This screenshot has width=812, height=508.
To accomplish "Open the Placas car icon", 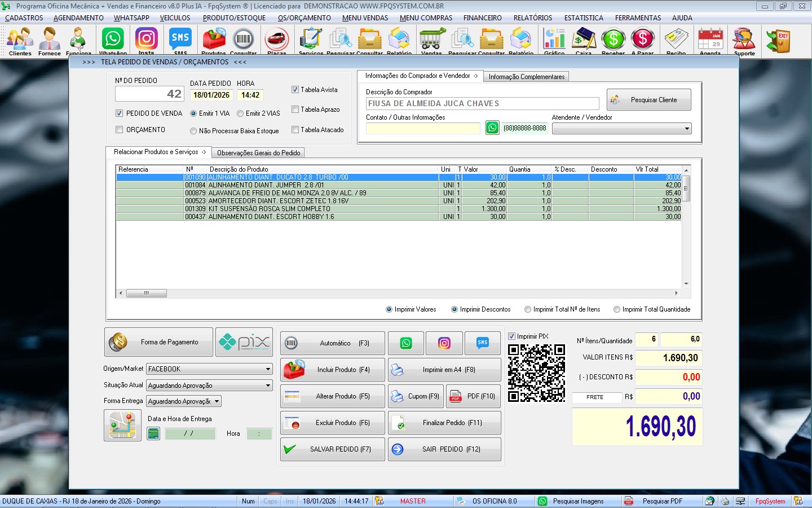I will (x=276, y=41).
